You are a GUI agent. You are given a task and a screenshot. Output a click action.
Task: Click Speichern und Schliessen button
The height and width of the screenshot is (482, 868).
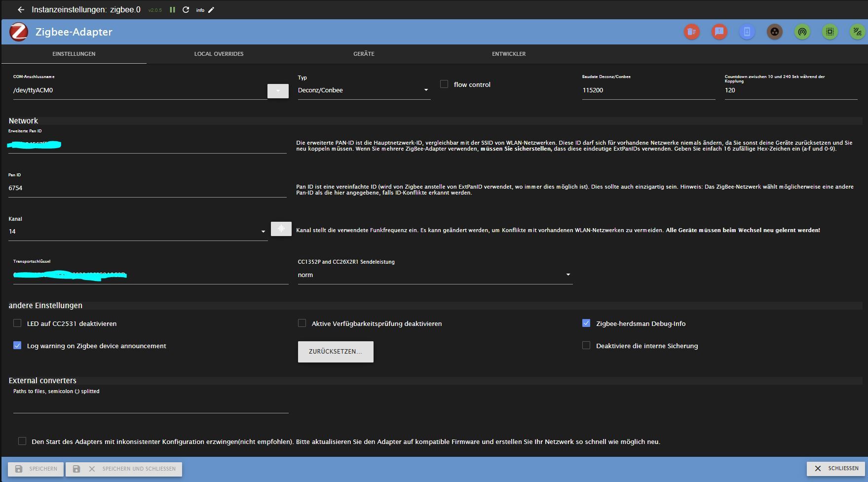pyautogui.click(x=124, y=469)
